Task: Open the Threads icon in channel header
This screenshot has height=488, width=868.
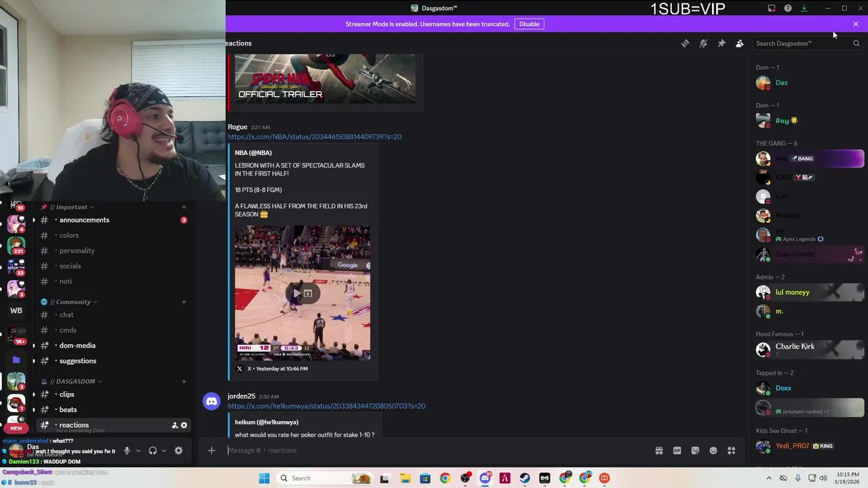Action: click(685, 43)
